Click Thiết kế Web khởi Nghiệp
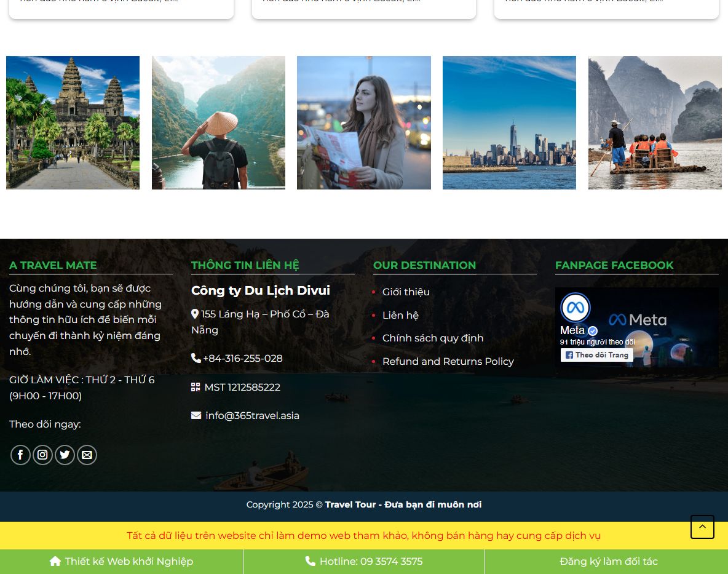Viewport: 728px width, 574px height. pos(121,561)
